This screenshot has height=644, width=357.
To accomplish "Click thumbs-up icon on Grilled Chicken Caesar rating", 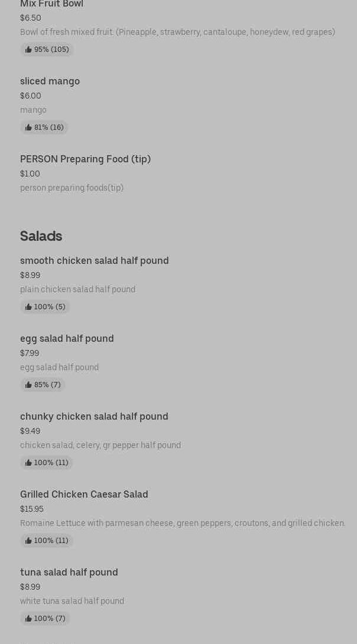I will pyautogui.click(x=28, y=541).
